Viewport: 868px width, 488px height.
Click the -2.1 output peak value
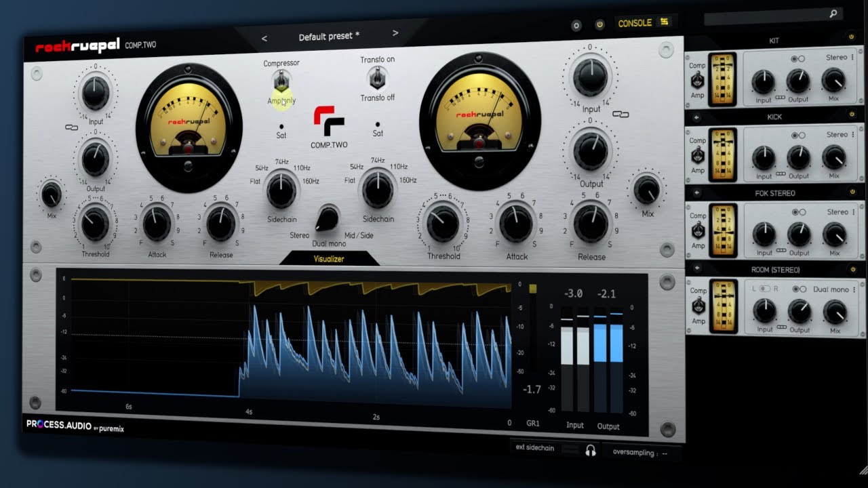[607, 294]
